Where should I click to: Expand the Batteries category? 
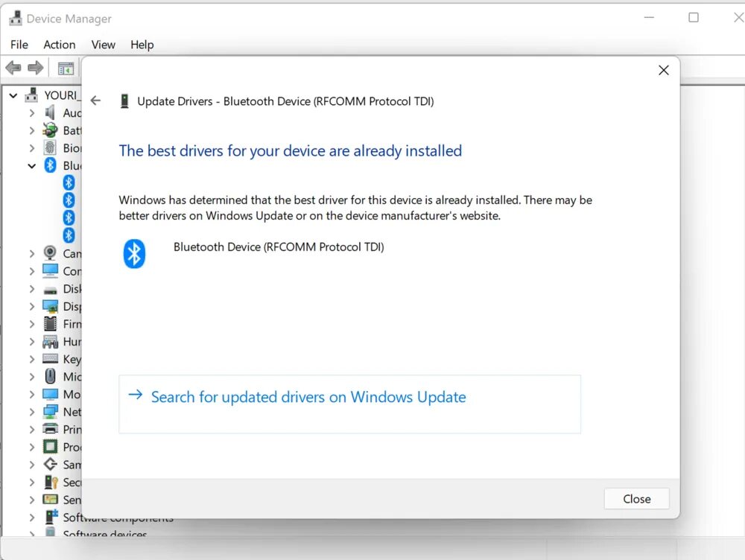(32, 130)
